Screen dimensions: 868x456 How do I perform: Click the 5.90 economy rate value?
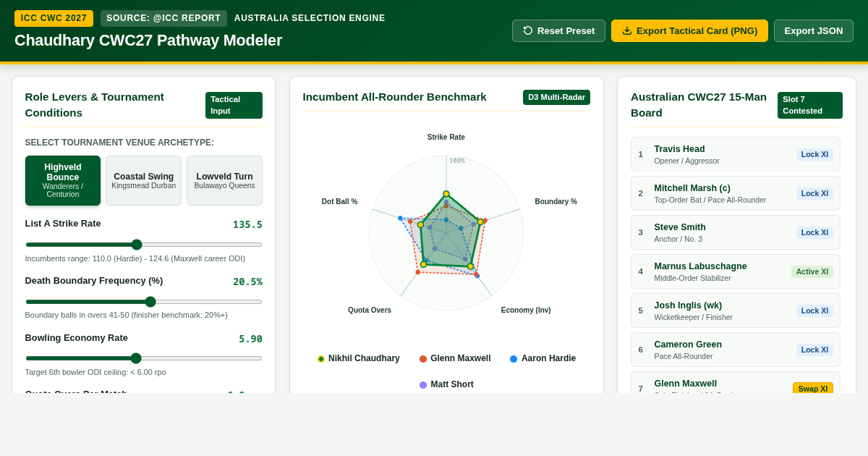pyautogui.click(x=250, y=339)
